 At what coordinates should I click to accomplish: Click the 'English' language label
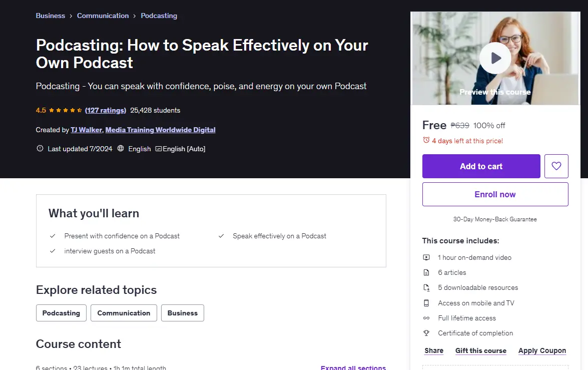click(x=140, y=149)
